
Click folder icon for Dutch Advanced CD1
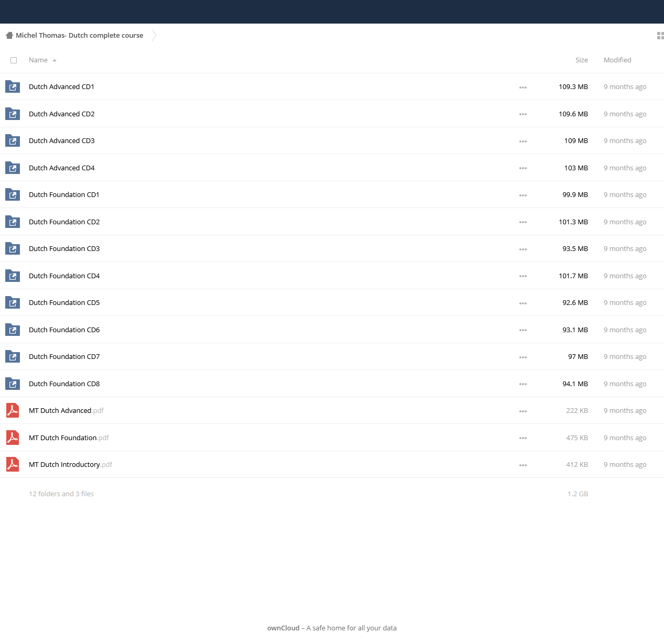coord(13,86)
